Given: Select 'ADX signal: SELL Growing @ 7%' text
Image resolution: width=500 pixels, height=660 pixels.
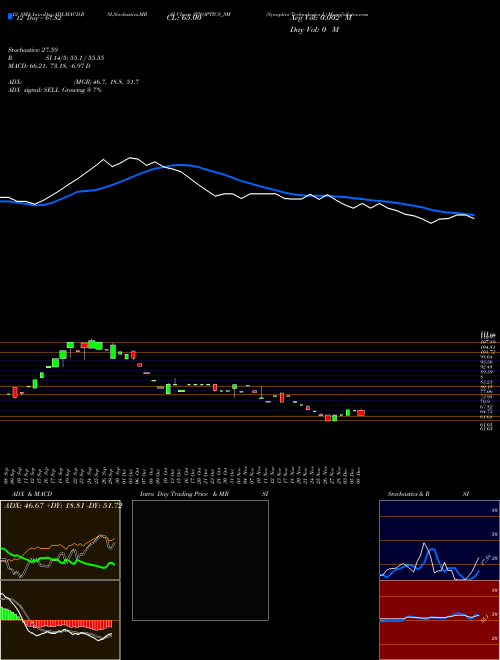Looking at the screenshot, I should [x=55, y=90].
